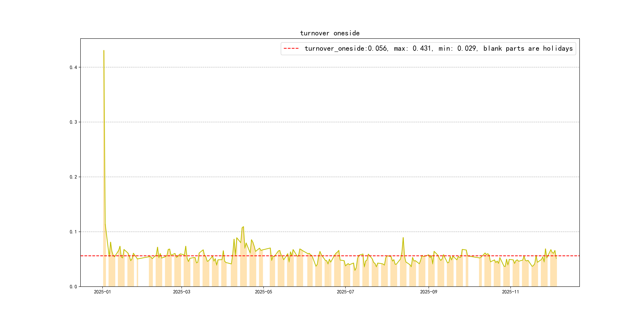This screenshot has height=322, width=644.
Task: Click the 0.2 y-axis tick label
Action: click(x=73, y=177)
